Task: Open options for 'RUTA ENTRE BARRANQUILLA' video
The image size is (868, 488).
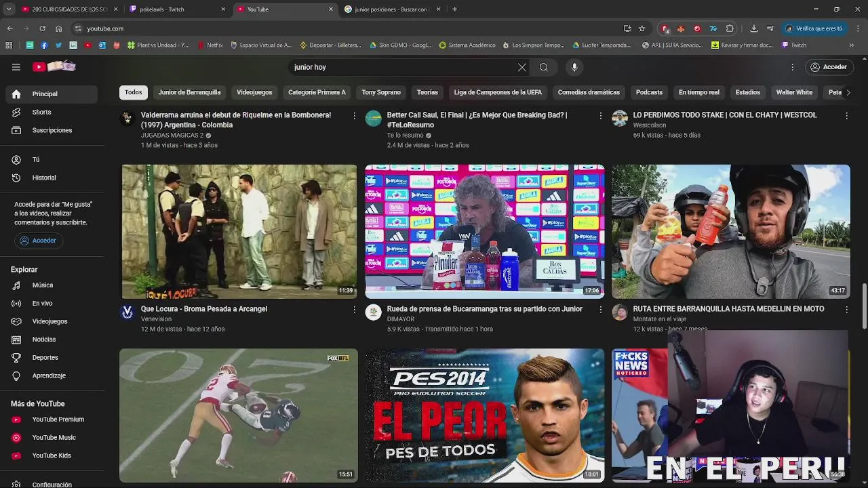Action: click(x=846, y=310)
